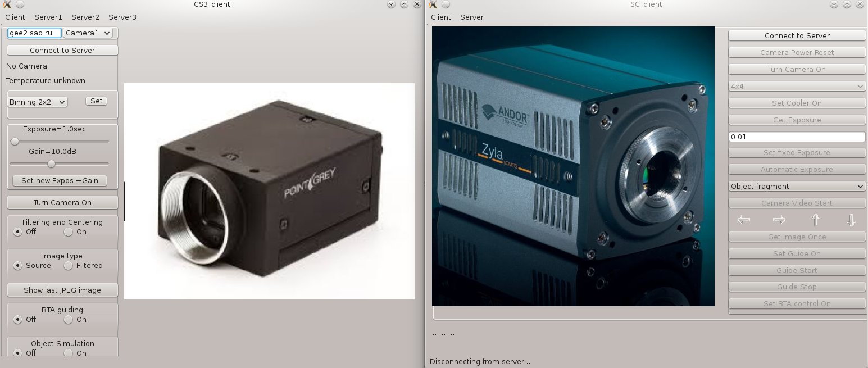Click the X11 icon in GS3_client title bar
This screenshot has height=368, width=868.
click(7, 4)
